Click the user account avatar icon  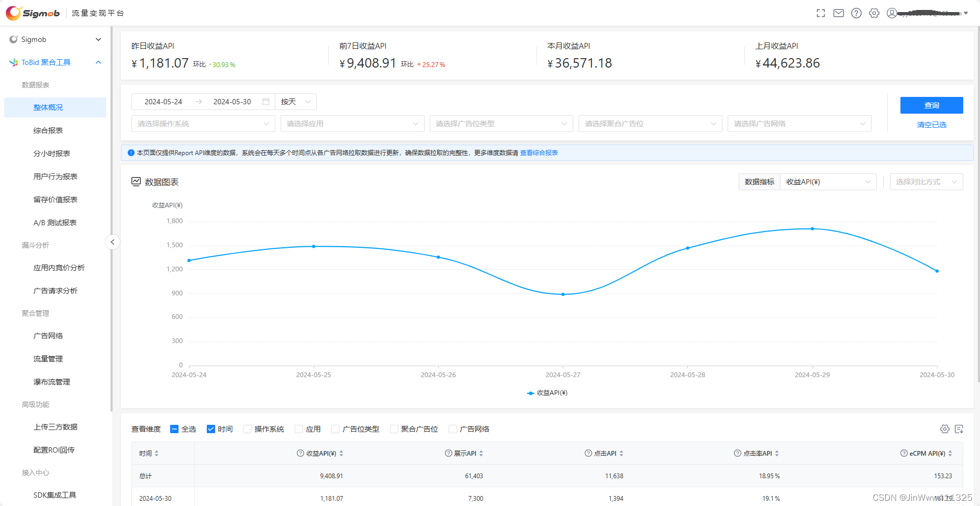pyautogui.click(x=892, y=13)
